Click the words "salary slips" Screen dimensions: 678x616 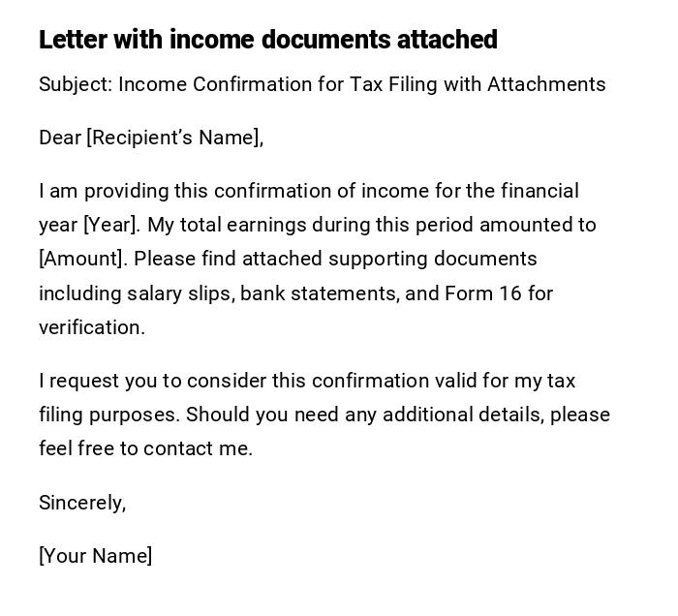coord(184,293)
